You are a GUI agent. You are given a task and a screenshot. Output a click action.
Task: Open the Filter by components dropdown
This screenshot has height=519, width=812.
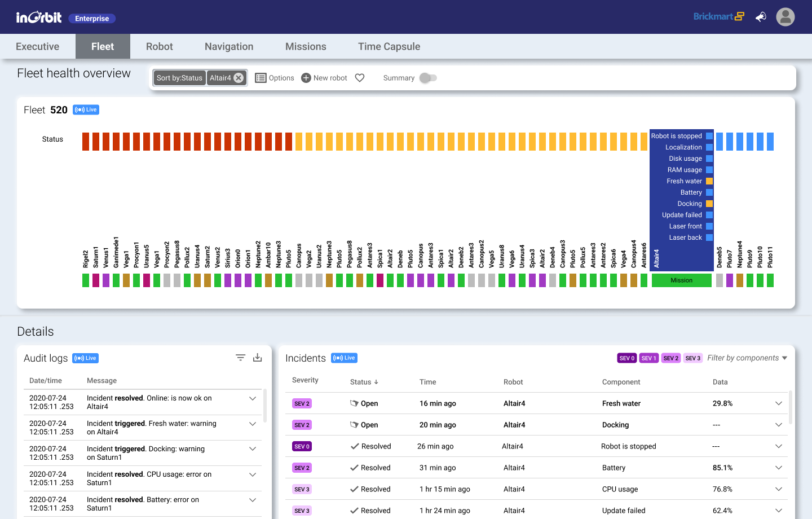coord(747,358)
